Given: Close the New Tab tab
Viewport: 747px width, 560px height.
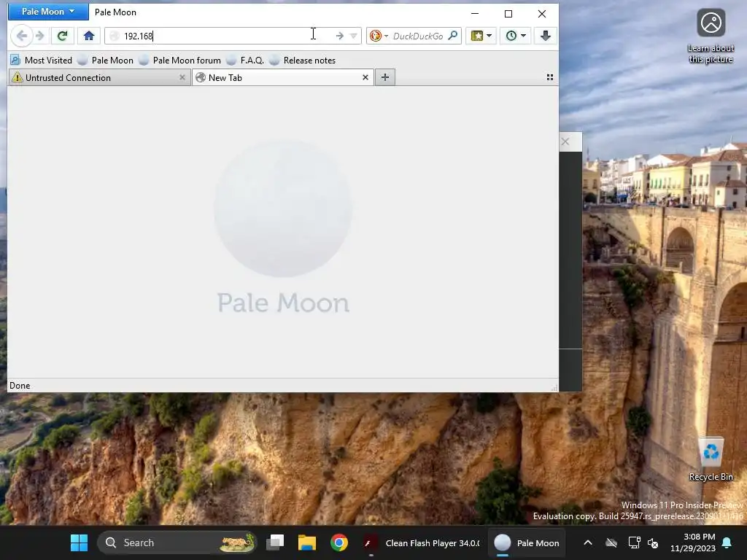Looking at the screenshot, I should 365,77.
